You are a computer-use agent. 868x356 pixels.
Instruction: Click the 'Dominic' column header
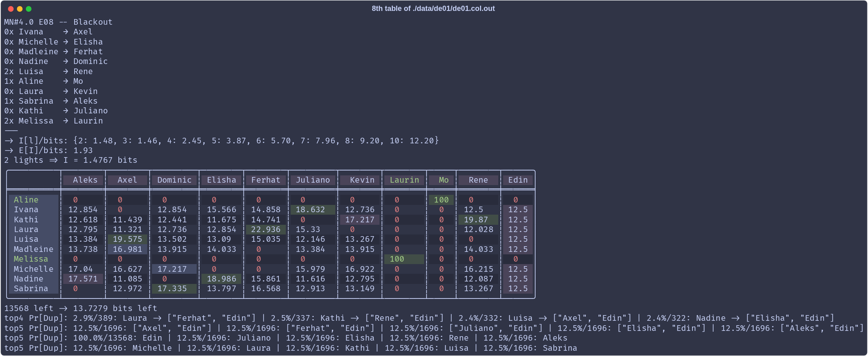coord(174,180)
